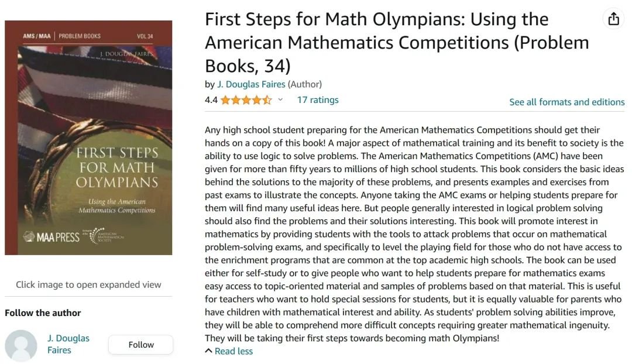Screen dimensions: 632x364
Task: Click the American Mathematical Society logo
Action: pyautogui.click(x=104, y=235)
